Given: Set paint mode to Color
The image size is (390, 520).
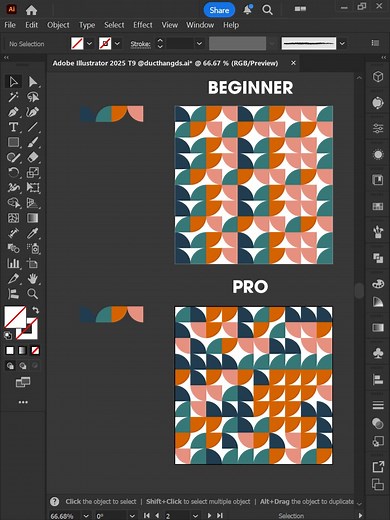Looking at the screenshot, I should pos(10,350).
